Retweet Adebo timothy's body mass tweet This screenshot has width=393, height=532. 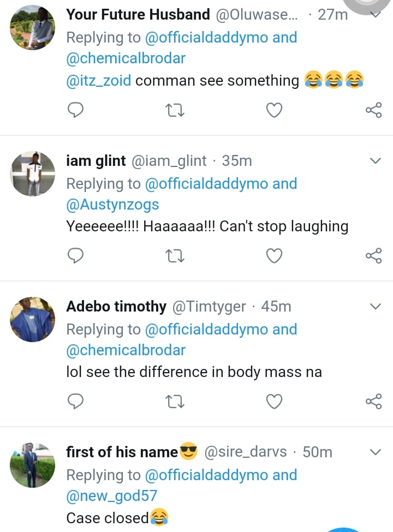tap(175, 402)
